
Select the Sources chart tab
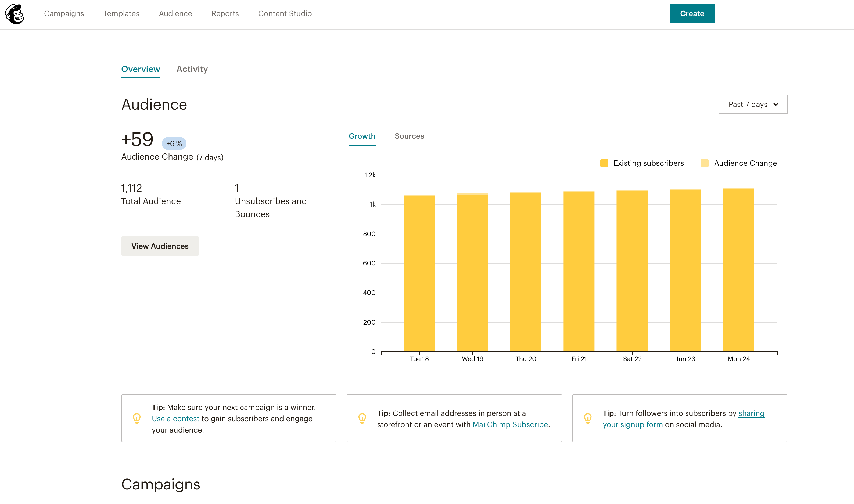(409, 136)
